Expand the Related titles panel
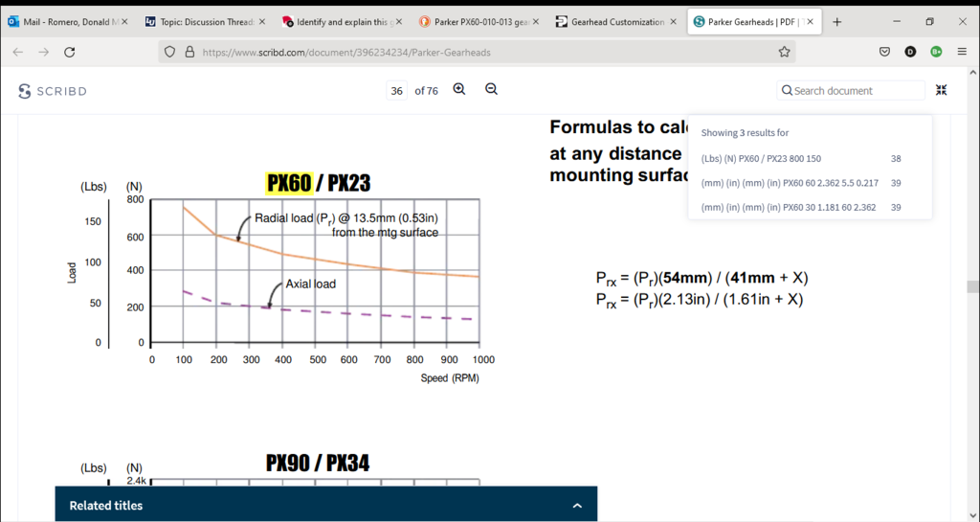The image size is (980, 522). [x=576, y=505]
